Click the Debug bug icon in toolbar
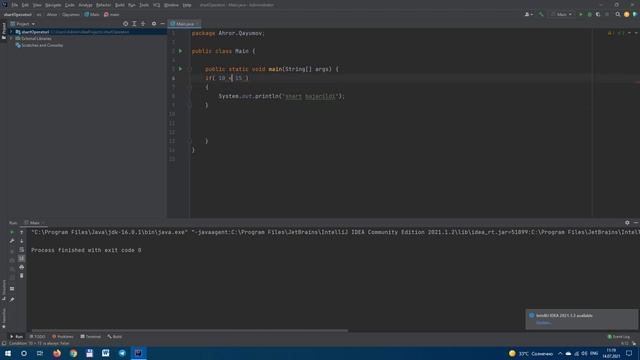This screenshot has height=360, width=640. 589,14
